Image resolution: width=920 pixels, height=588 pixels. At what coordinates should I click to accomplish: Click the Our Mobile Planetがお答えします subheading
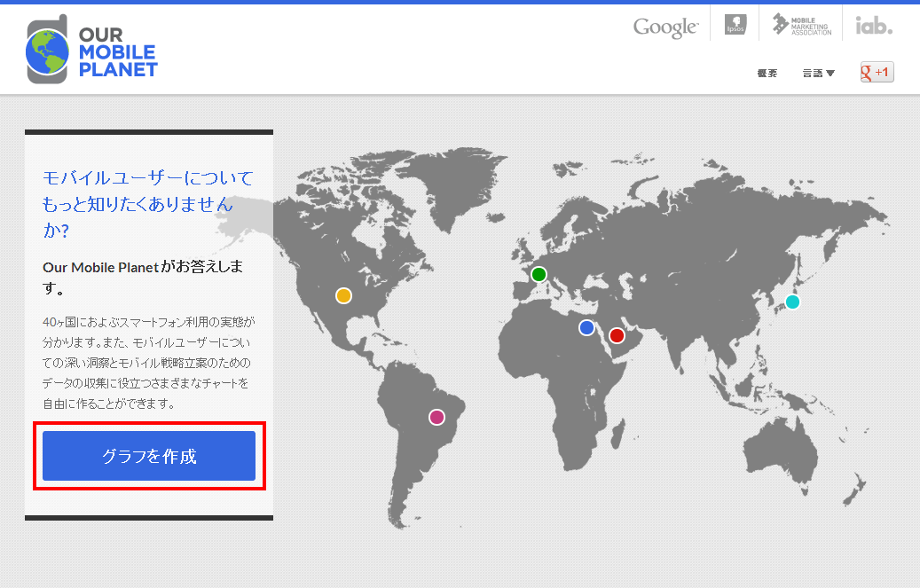143,277
